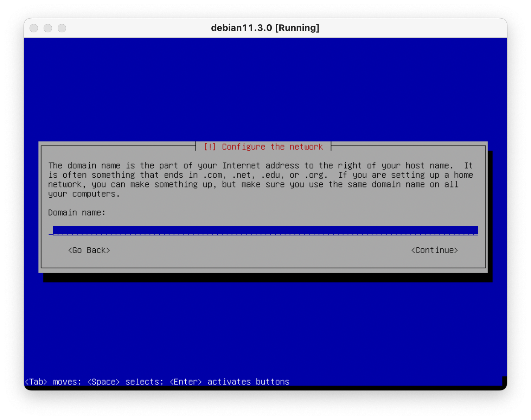Click the Domain name input field
This screenshot has width=531, height=420.
(x=264, y=230)
